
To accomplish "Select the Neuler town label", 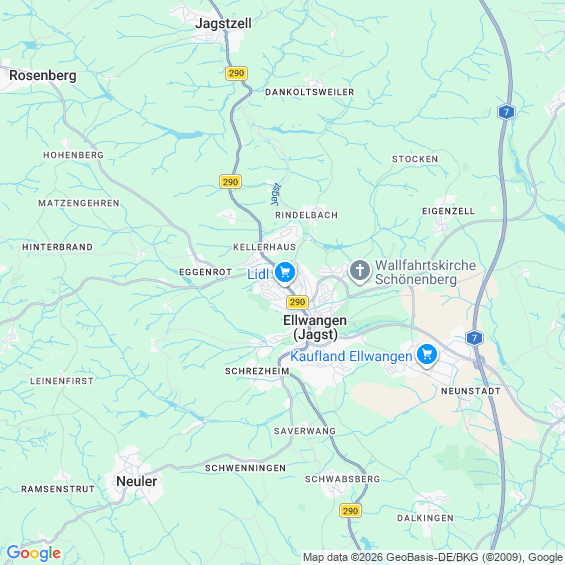I will 137,481.
